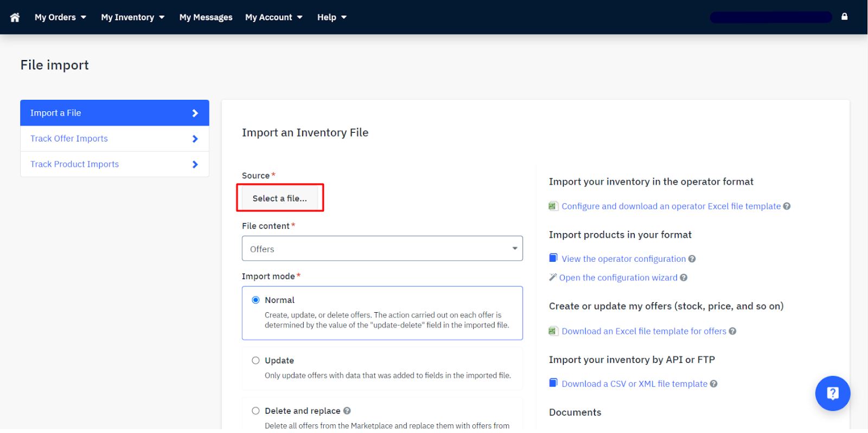This screenshot has width=868, height=433.
Task: Open Configure and download operator Excel template link
Action: [x=671, y=206]
